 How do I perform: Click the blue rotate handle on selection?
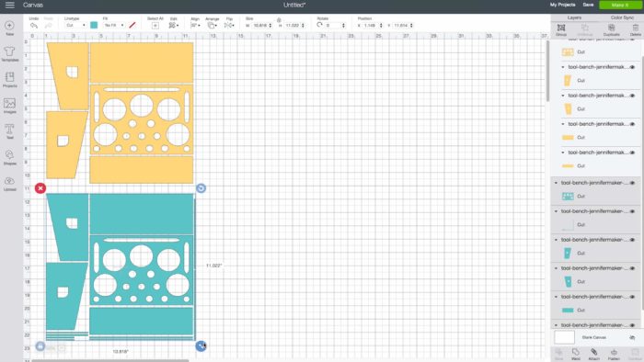click(201, 188)
